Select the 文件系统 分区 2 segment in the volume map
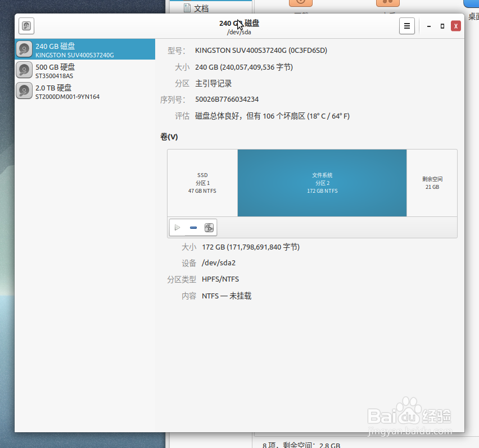Viewport: 479px width, 448px height. pyautogui.click(x=322, y=183)
